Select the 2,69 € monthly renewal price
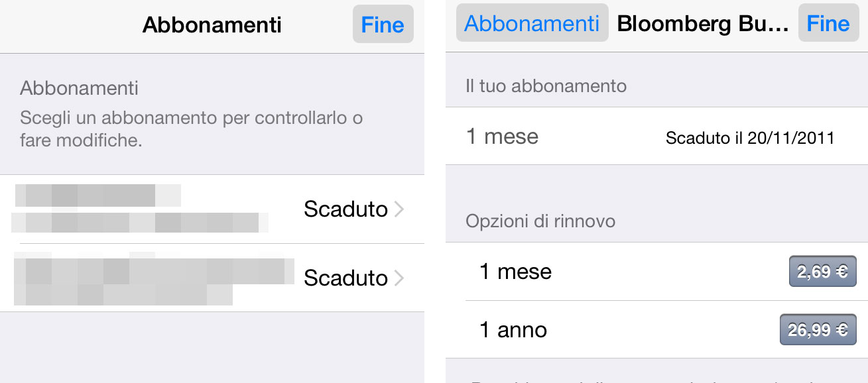This screenshot has height=383, width=868. tap(822, 271)
